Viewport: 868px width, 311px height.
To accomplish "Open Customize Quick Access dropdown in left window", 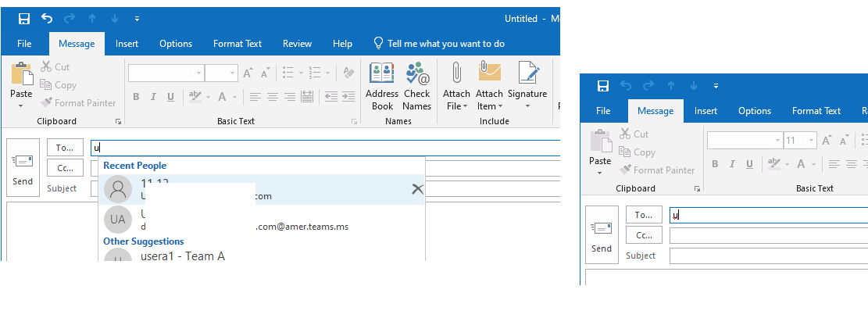I will [x=137, y=19].
